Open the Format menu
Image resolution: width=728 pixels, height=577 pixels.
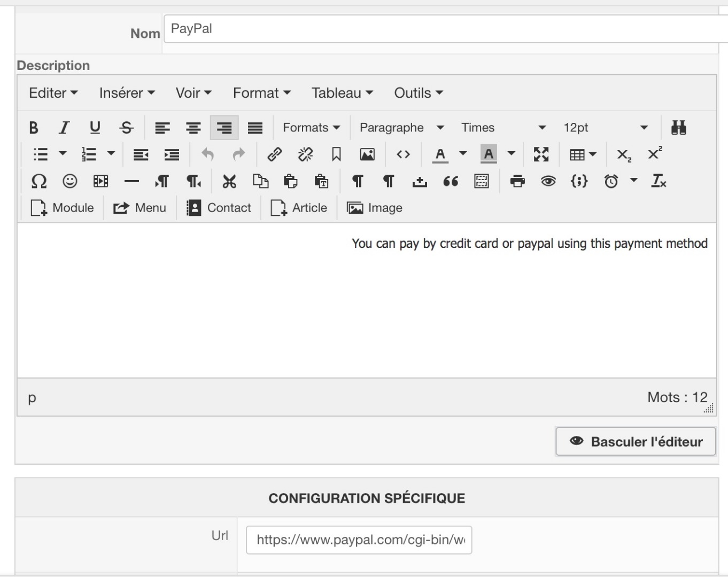tap(262, 93)
